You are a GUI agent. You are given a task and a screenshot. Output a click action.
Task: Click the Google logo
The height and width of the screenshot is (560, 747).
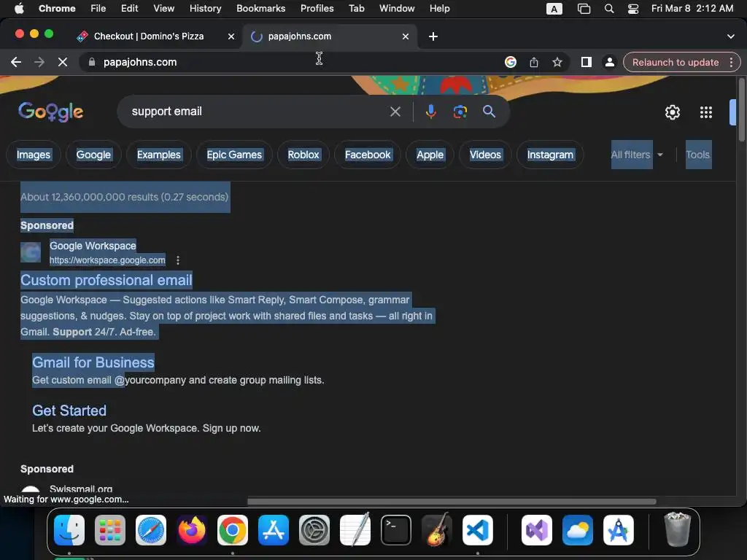[x=50, y=112]
